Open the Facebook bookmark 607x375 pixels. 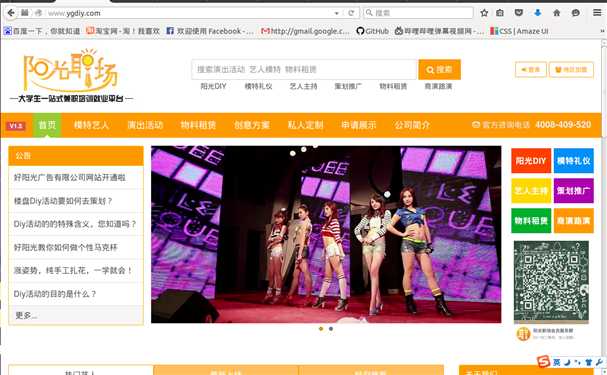(210, 31)
